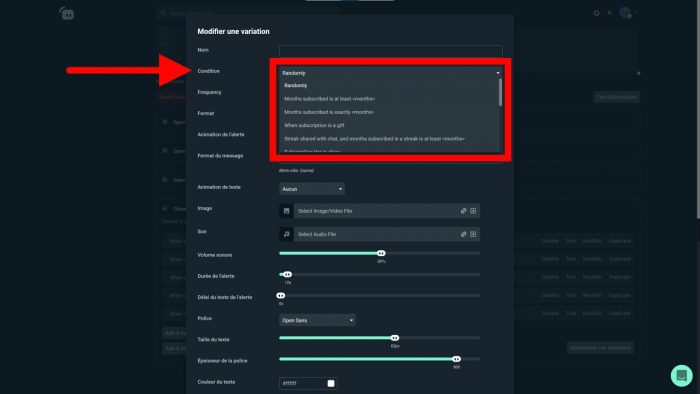Click the Durée de l'alerte slider handle
Viewport: 700px width, 394px height.
click(288, 274)
